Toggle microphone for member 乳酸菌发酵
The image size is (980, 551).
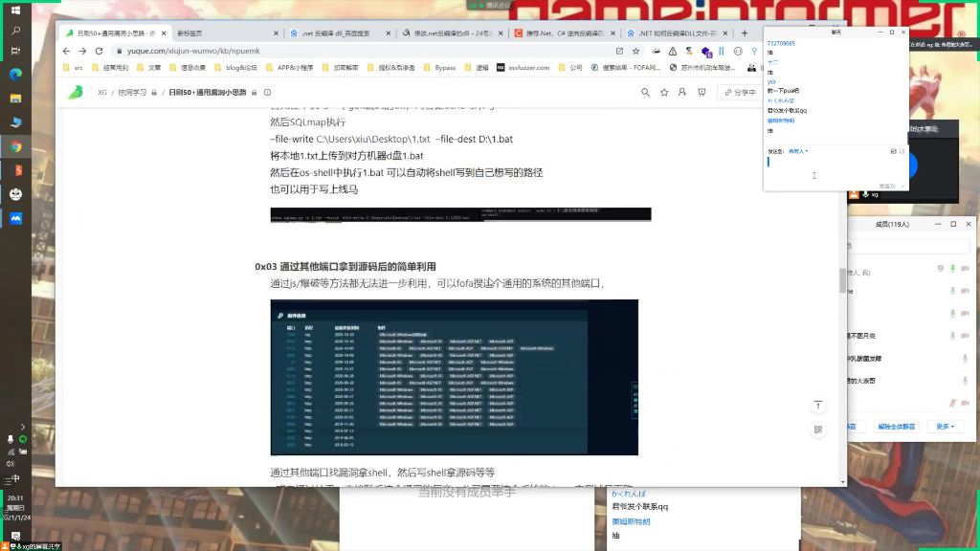pyautogui.click(x=965, y=358)
